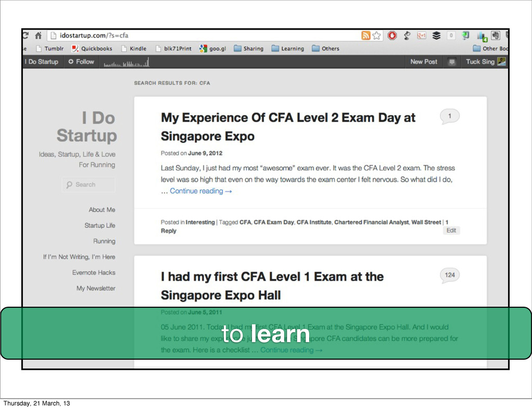Open the orange RSS feed icon
Viewport: 532px width, 409px height.
[x=366, y=35]
